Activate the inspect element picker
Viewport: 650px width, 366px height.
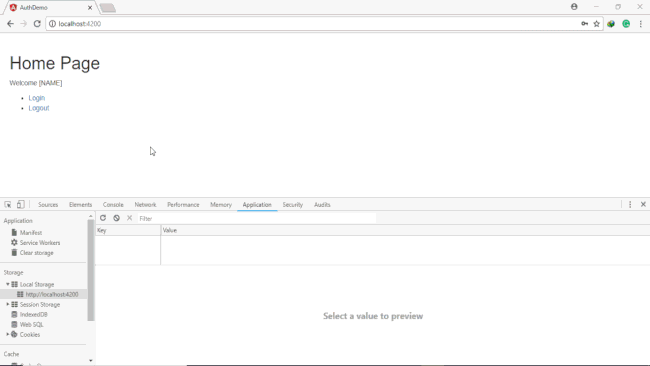point(8,204)
